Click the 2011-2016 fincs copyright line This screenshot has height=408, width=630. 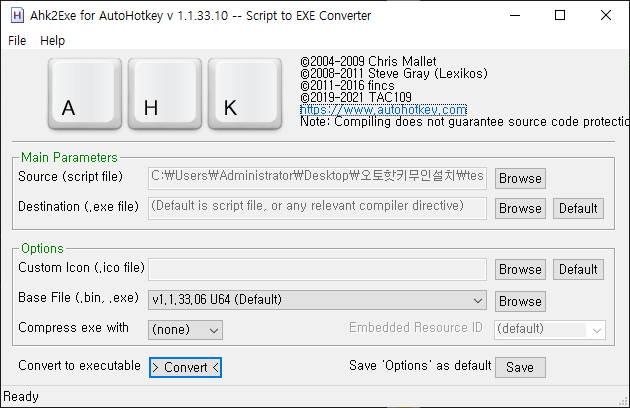tap(347, 86)
